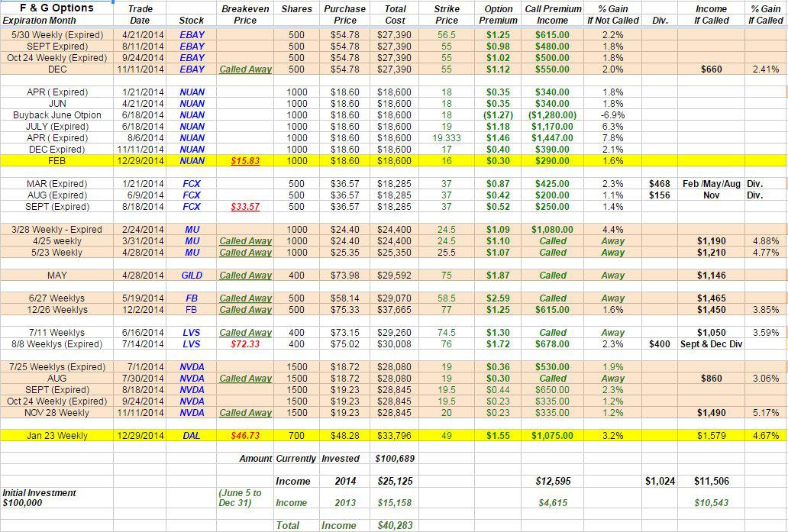Click the $12,595 premium total cell
The image size is (788, 532).
tap(553, 482)
